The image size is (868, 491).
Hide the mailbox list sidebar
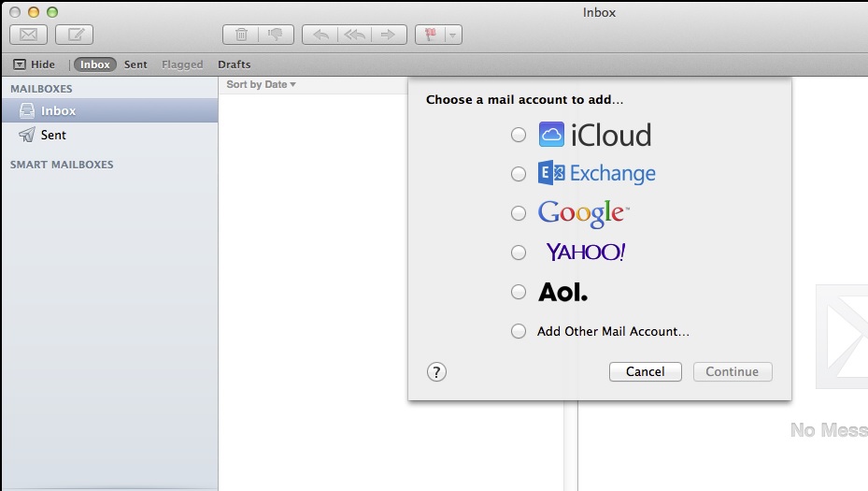[35, 65]
